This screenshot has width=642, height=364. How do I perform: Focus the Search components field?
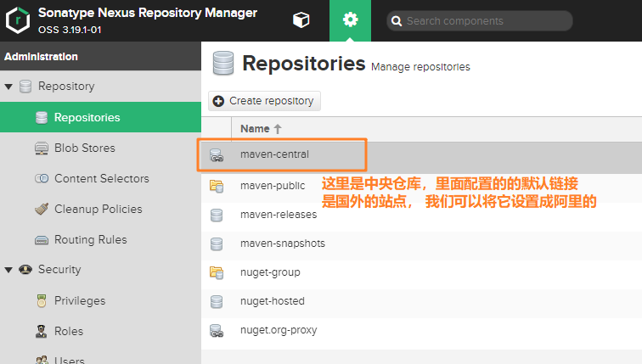point(480,21)
